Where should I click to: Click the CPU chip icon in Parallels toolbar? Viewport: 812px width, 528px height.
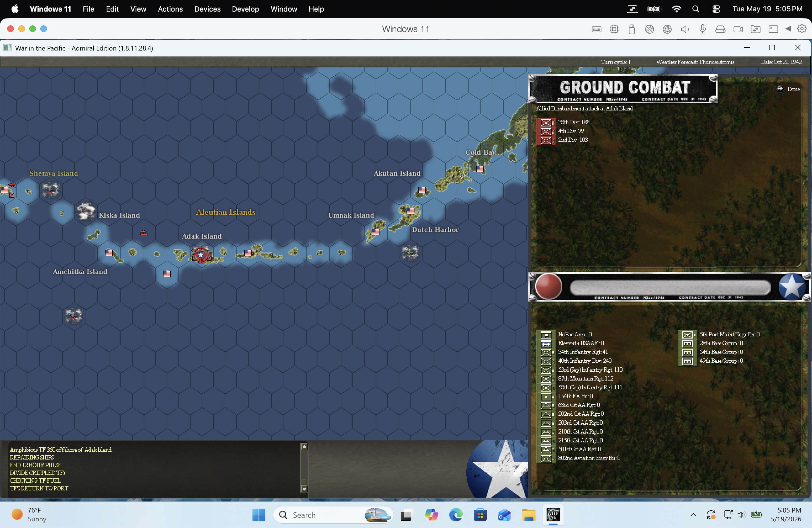point(614,29)
